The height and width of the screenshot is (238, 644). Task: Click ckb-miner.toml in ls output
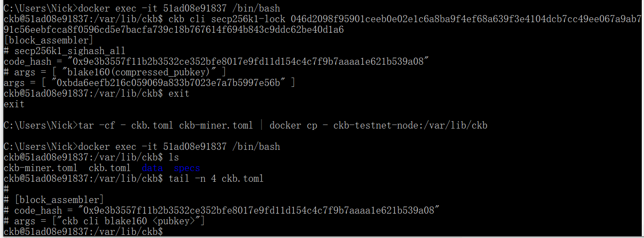click(40, 168)
